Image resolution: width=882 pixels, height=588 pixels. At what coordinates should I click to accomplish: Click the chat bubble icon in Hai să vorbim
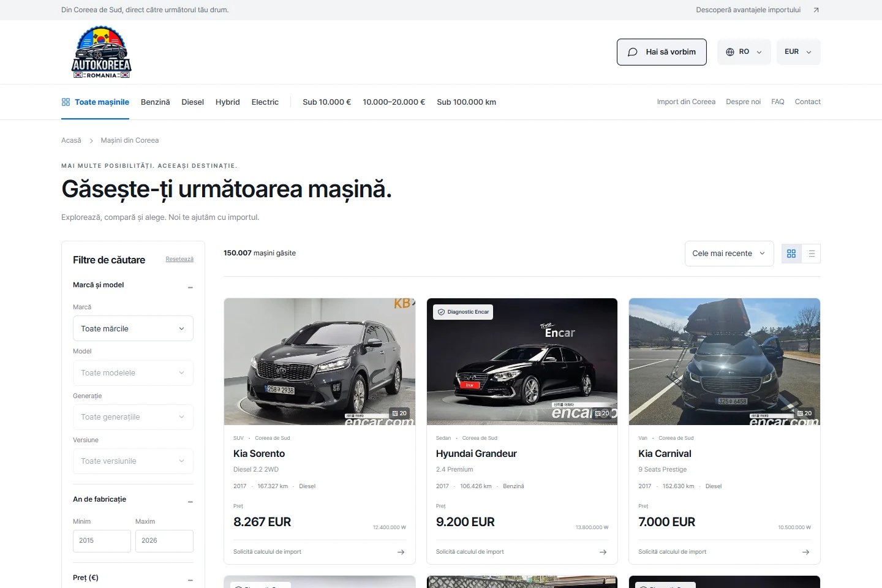point(633,52)
